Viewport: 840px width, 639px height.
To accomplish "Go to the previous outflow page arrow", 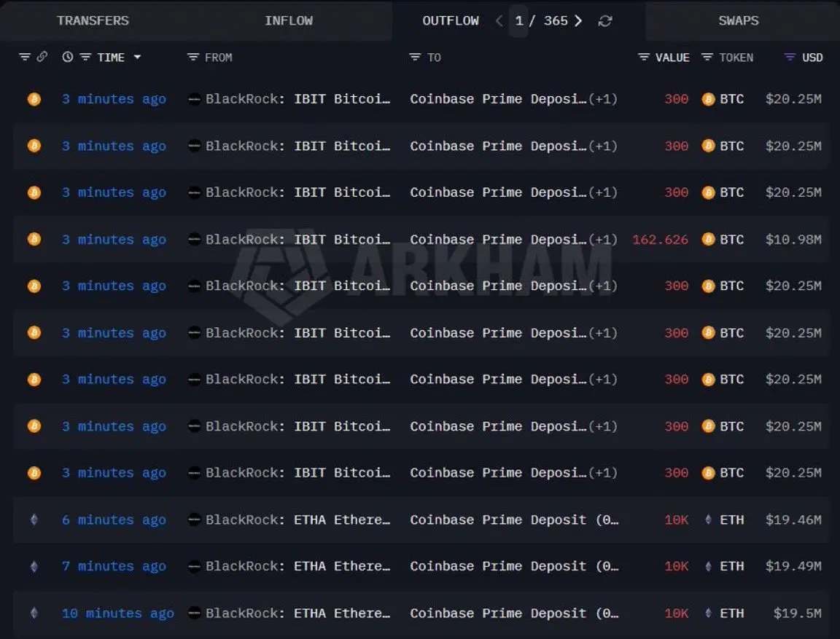I will tap(499, 21).
